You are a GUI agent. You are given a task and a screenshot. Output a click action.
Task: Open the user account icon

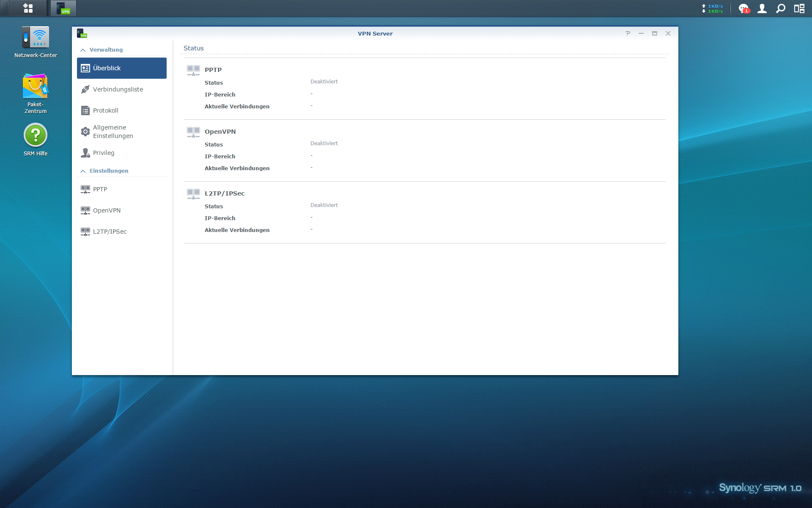click(762, 8)
